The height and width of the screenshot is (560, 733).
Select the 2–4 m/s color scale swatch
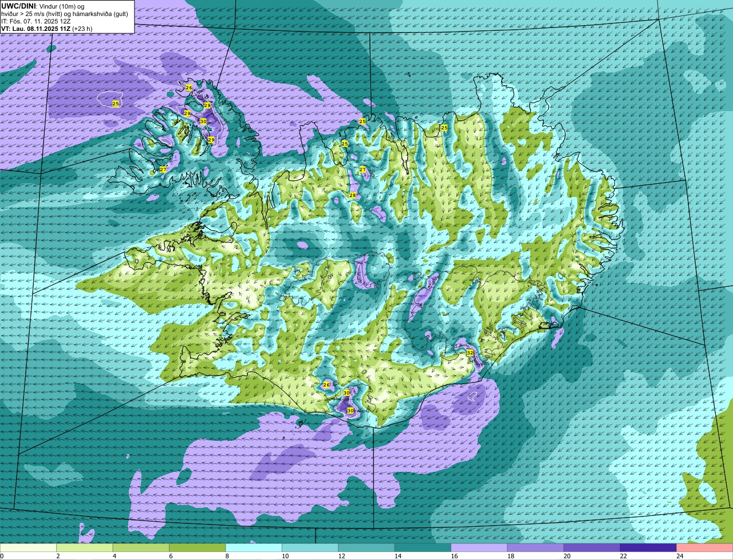pos(86,547)
